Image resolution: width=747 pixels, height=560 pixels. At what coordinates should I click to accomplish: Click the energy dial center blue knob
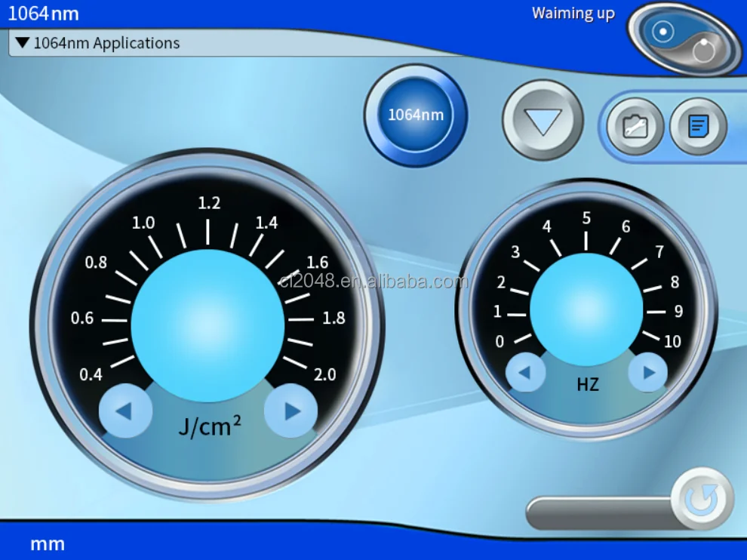[x=207, y=326]
